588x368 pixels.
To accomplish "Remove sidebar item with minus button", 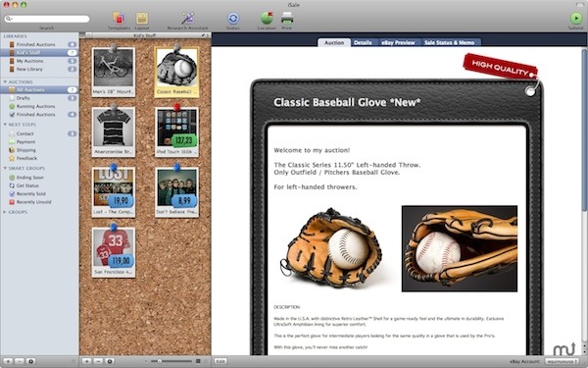I will [x=20, y=361].
